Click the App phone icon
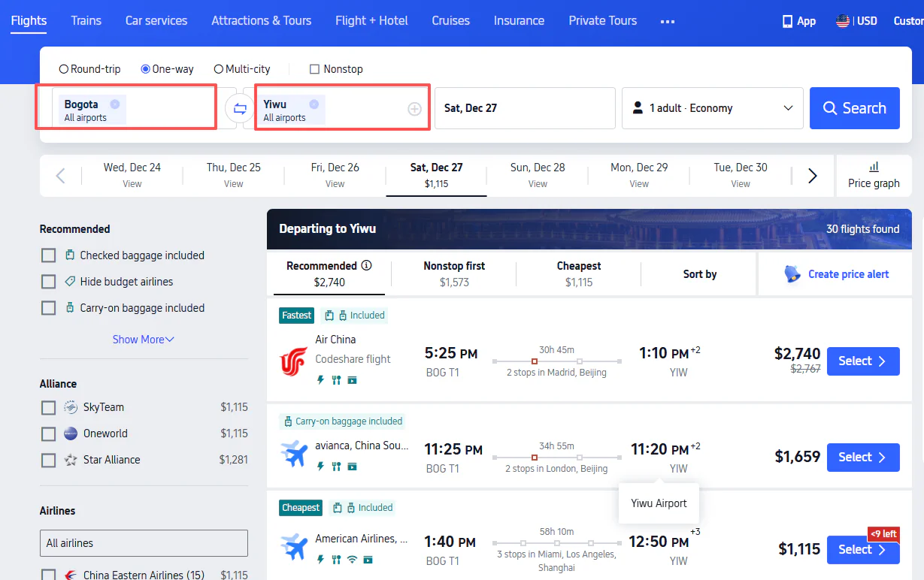924x580 pixels. (x=787, y=21)
